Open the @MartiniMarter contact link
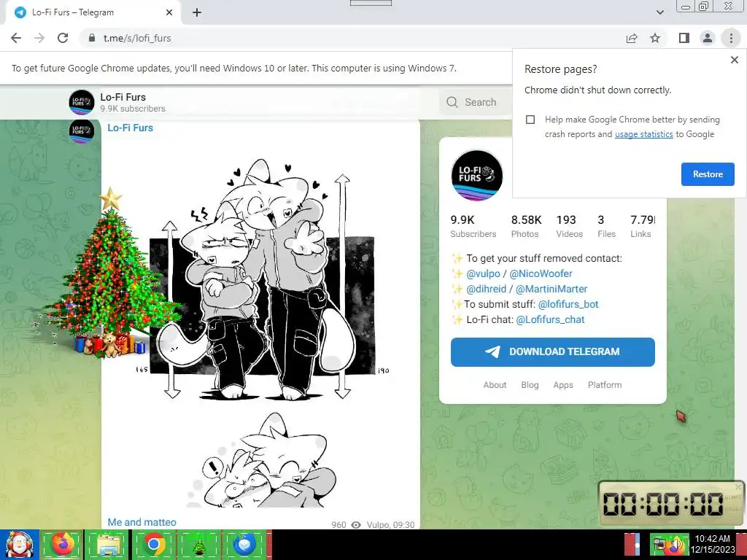Screen dimensions: 747x560 551,289
